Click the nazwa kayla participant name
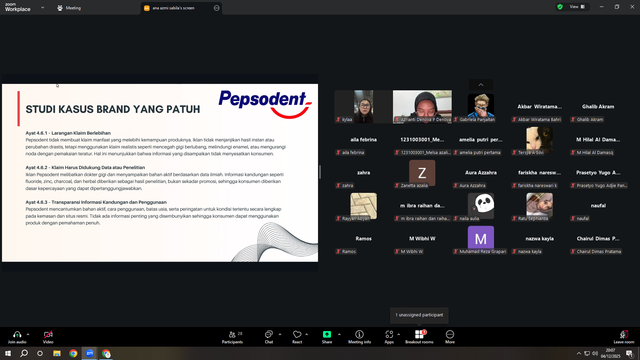 click(x=540, y=239)
